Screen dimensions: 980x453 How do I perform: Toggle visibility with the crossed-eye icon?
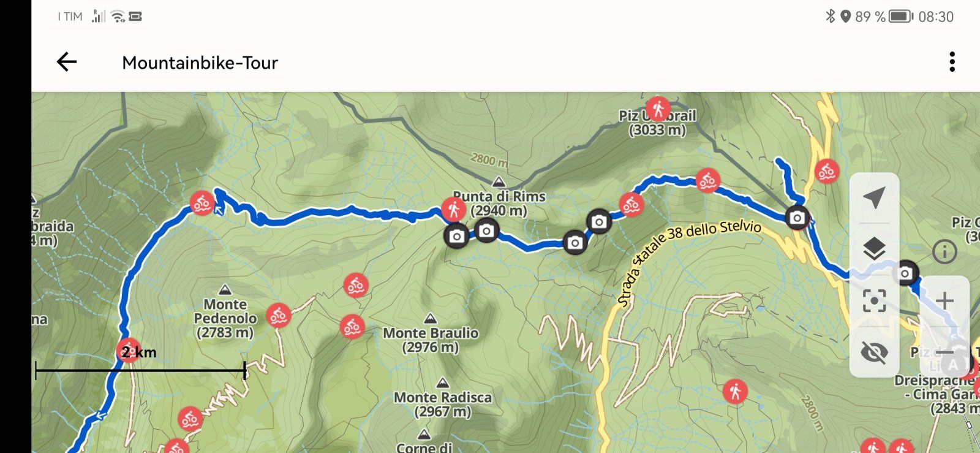pyautogui.click(x=874, y=352)
